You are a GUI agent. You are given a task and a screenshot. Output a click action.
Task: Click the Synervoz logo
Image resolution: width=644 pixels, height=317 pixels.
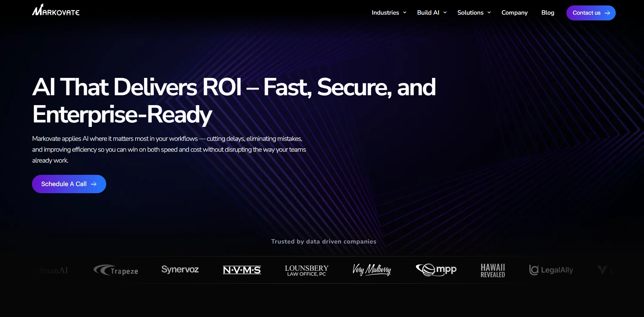click(180, 269)
